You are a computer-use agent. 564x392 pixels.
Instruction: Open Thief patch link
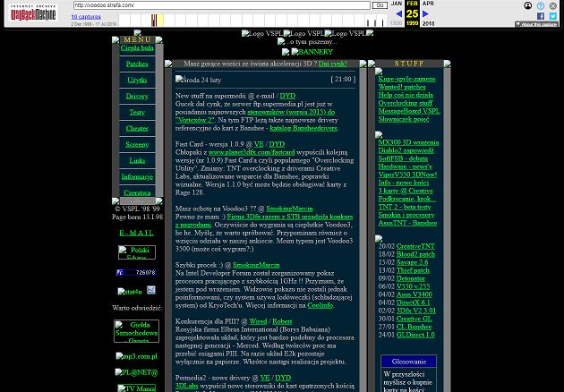(x=413, y=270)
